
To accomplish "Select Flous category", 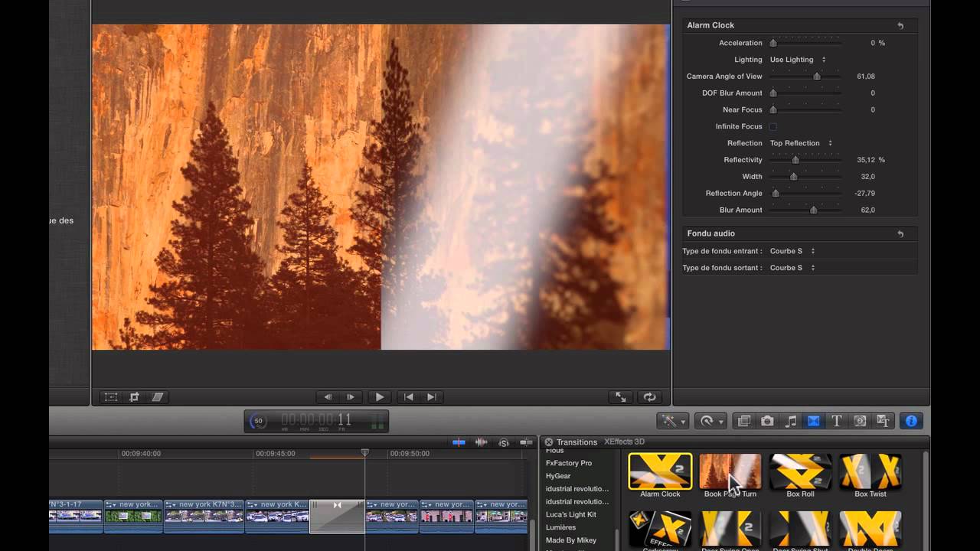I will coord(555,451).
